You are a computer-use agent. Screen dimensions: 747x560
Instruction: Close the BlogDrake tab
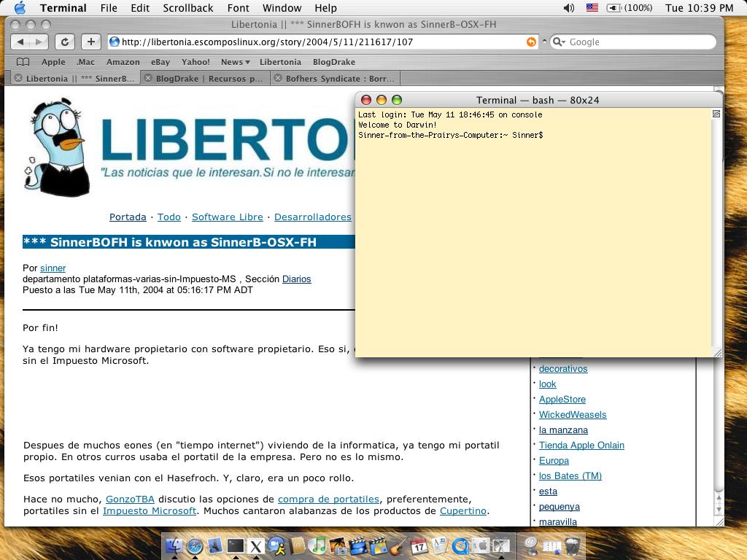point(148,78)
